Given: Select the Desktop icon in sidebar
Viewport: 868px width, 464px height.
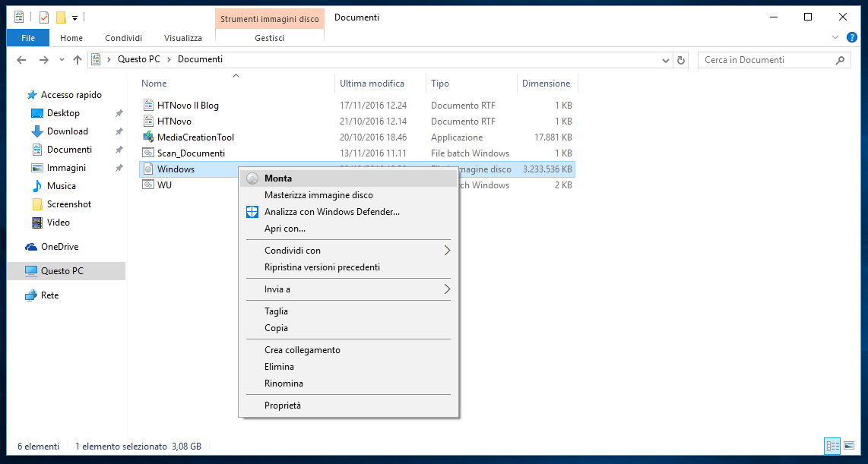Looking at the screenshot, I should (x=37, y=113).
